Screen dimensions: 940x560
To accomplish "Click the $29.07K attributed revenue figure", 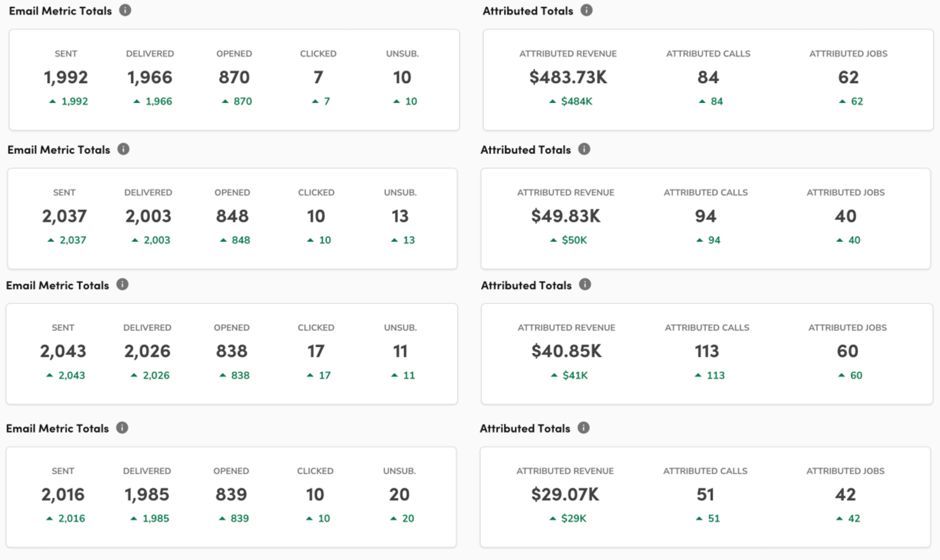I will [x=565, y=495].
